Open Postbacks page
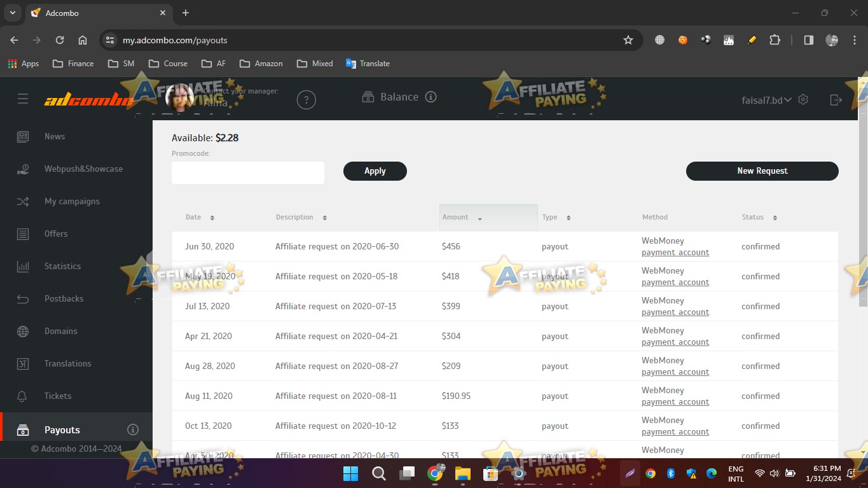The width and height of the screenshot is (868, 488). click(x=64, y=298)
